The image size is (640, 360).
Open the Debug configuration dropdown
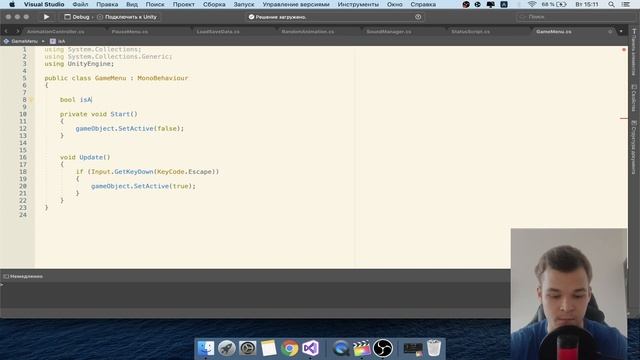pyautogui.click(x=77, y=17)
